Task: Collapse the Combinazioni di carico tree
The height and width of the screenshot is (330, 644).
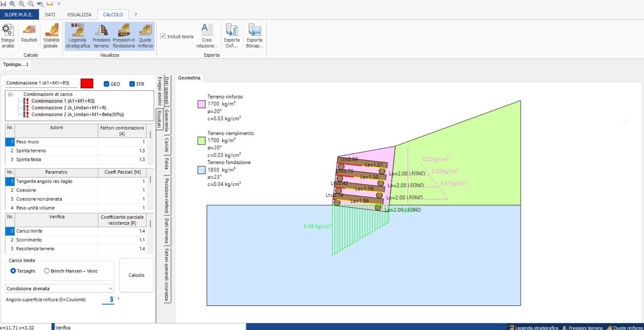Action: pos(10,94)
